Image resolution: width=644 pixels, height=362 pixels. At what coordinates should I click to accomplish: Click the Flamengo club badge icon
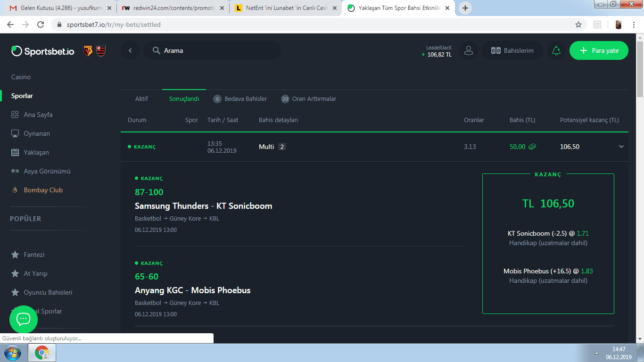coord(101,51)
